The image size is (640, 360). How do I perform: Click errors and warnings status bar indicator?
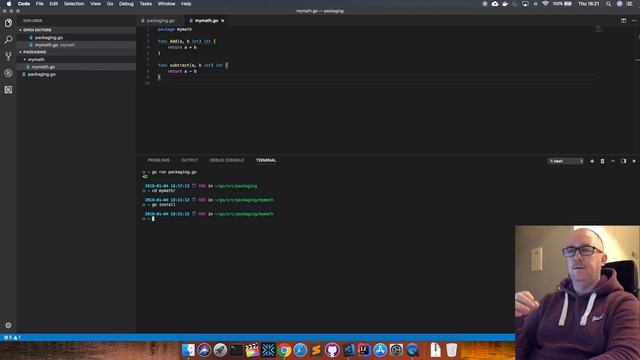tap(11, 338)
